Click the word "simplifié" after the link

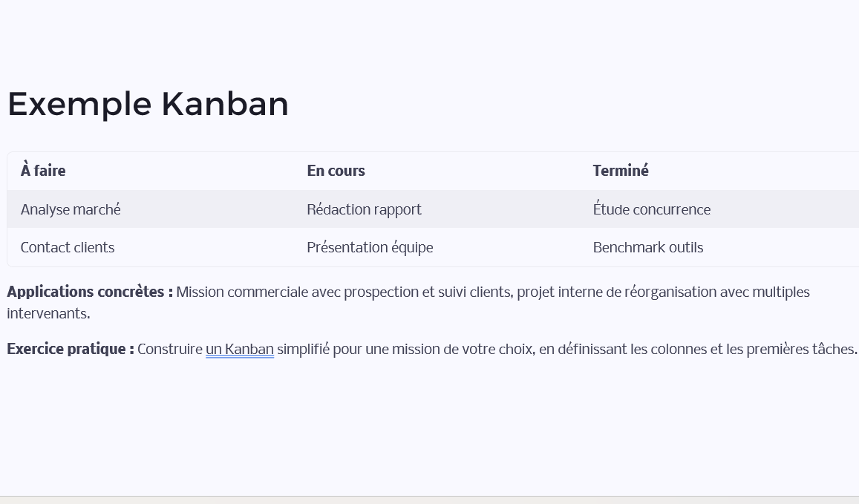(x=303, y=349)
